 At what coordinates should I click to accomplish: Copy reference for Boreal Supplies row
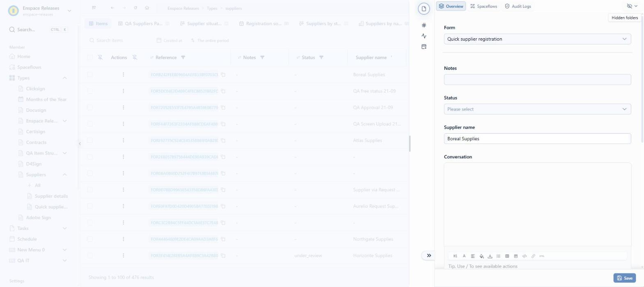coord(223,75)
